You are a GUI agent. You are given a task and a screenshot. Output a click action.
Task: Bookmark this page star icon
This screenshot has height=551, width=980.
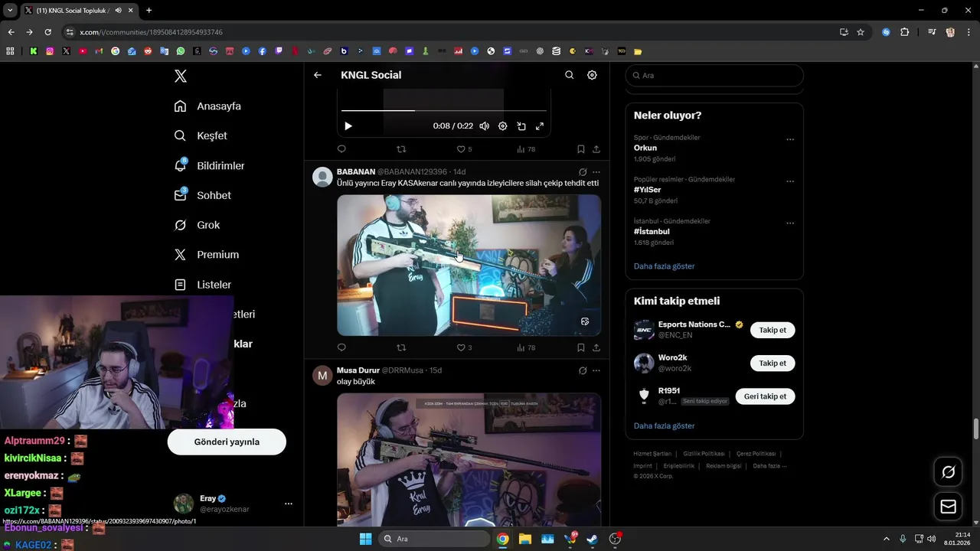pyautogui.click(x=861, y=32)
